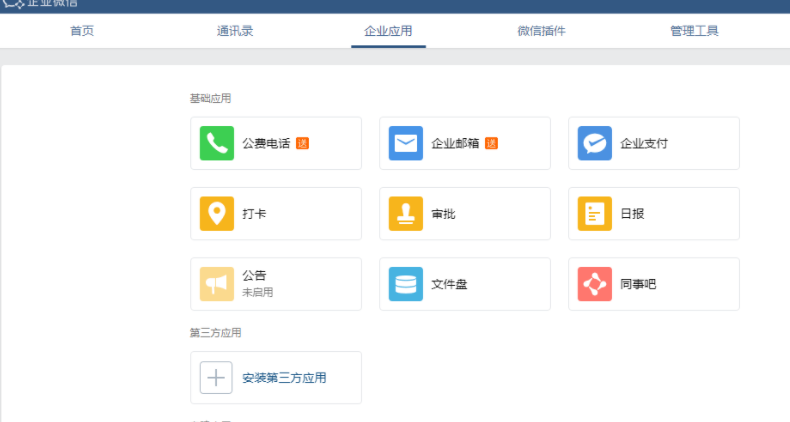Open the 企业支付 chat-check icon
The width and height of the screenshot is (790, 422).
click(595, 143)
